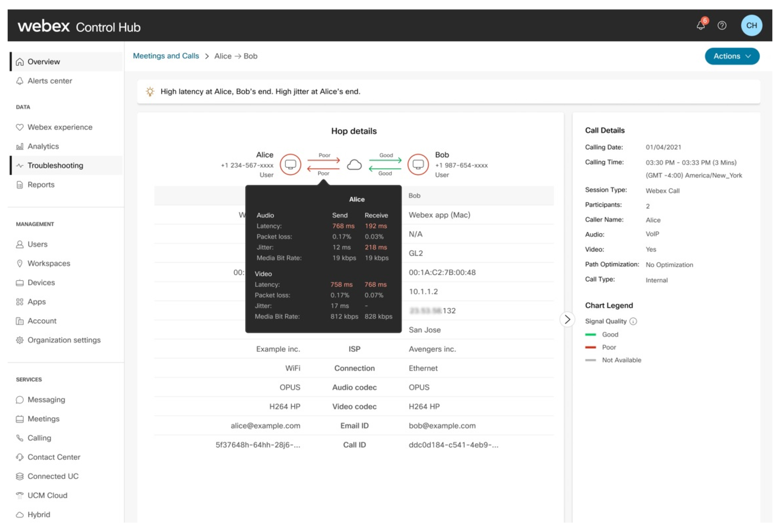Click the Meetings and Calls breadcrumb link
This screenshot has width=780, height=532.
coord(166,56)
